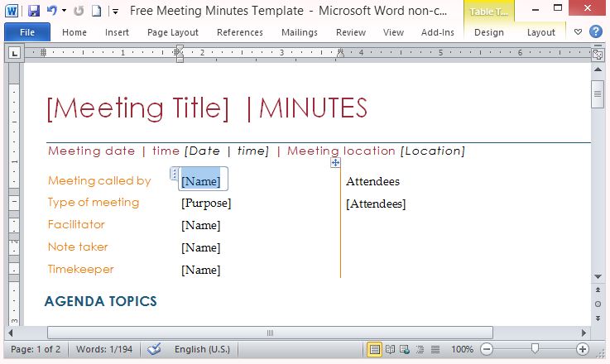The image size is (610, 364).
Task: Open word count from Words: 1/194
Action: [104, 349]
